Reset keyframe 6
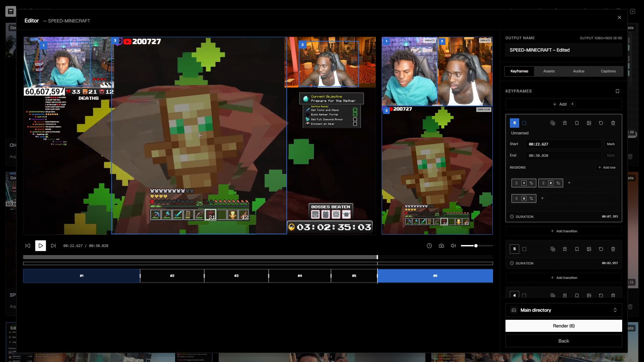 tap(601, 123)
